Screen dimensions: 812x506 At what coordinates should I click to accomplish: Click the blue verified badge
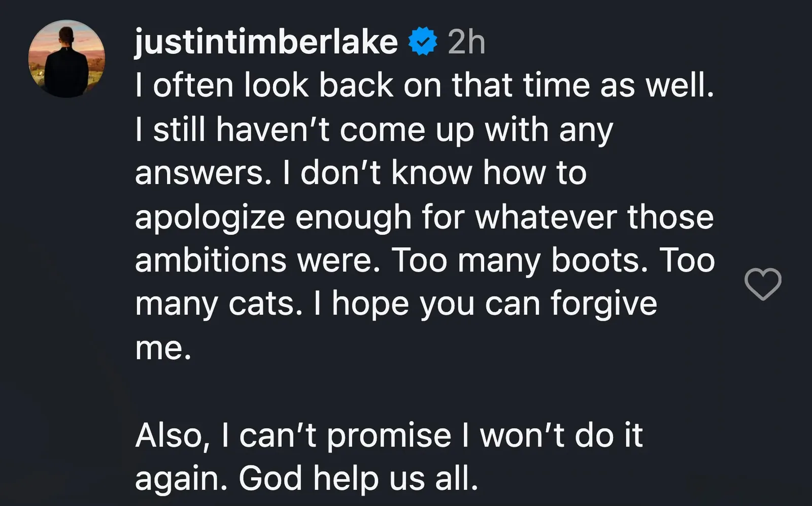pyautogui.click(x=423, y=41)
